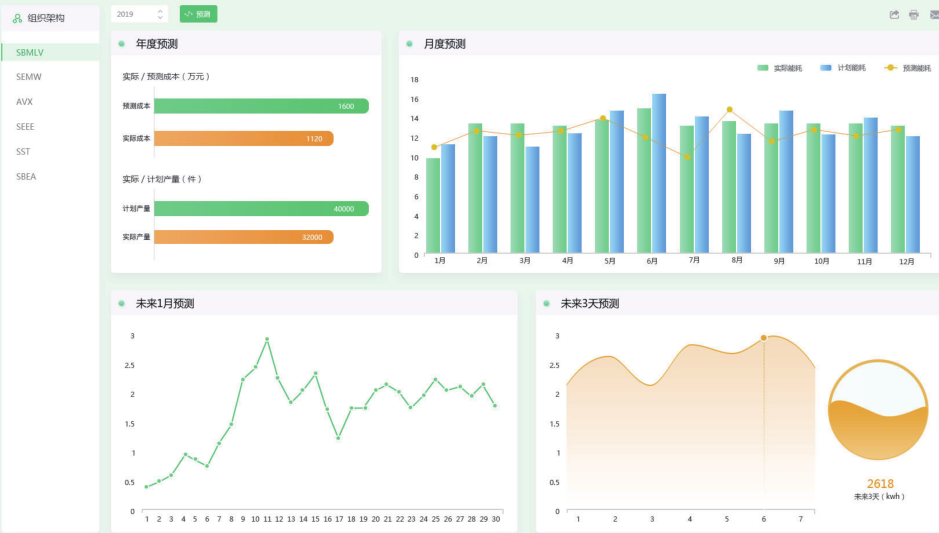939x533 pixels.
Task: Click the share/export icon in top bar
Action: click(894, 15)
